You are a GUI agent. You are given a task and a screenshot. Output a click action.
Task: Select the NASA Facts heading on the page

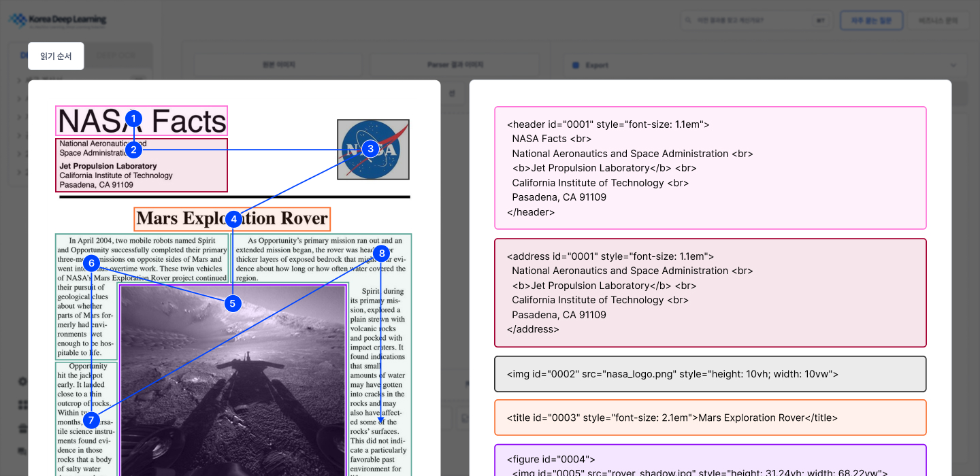point(142,121)
